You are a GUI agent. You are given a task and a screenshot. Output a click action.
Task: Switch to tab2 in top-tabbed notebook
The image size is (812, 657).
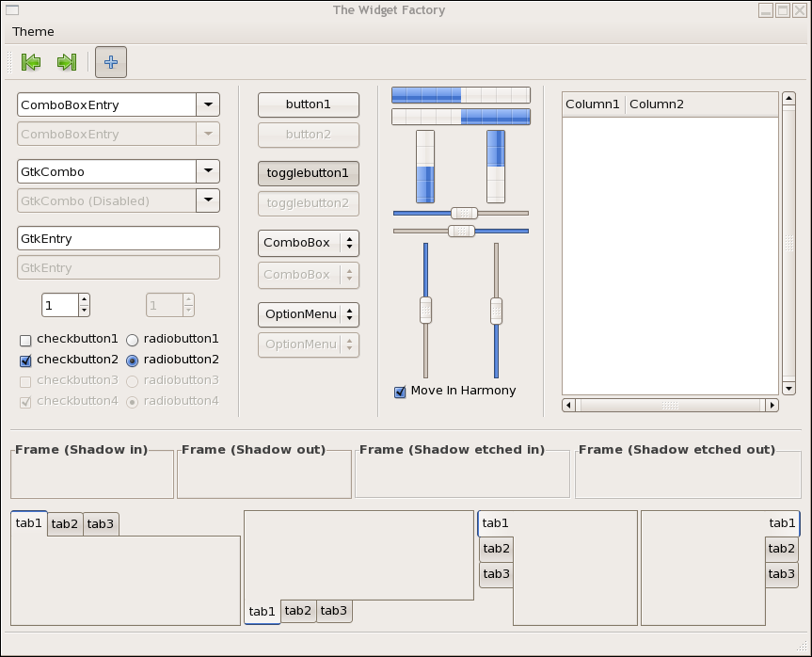pos(65,524)
